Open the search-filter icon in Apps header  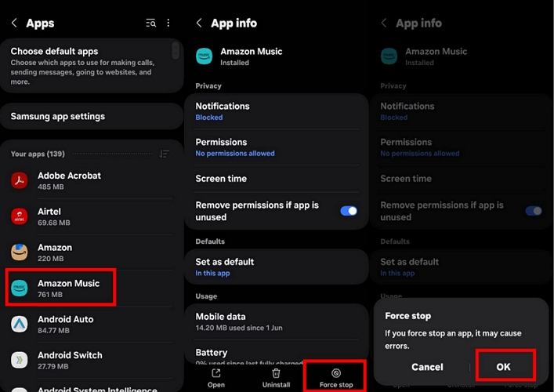[150, 24]
